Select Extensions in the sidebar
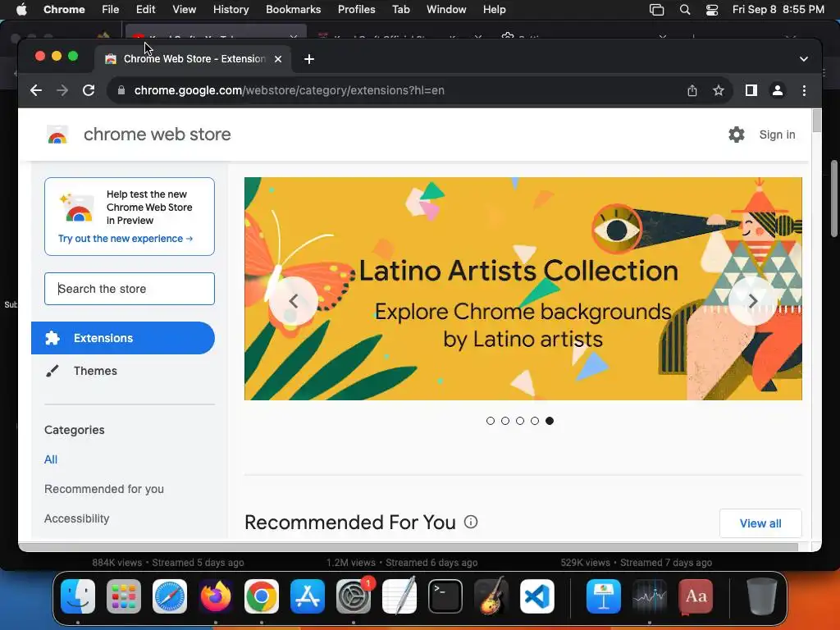Image resolution: width=840 pixels, height=630 pixels. point(123,338)
